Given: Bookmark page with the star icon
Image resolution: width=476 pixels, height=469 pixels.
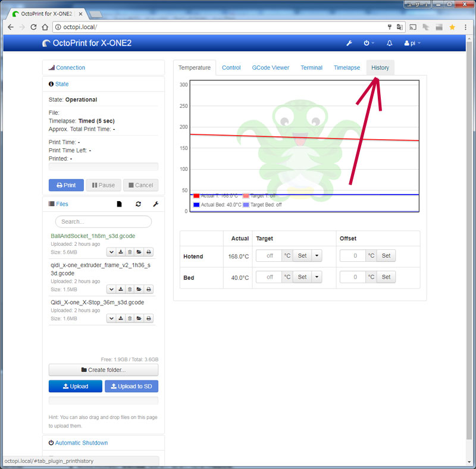Looking at the screenshot, I should click(452, 27).
